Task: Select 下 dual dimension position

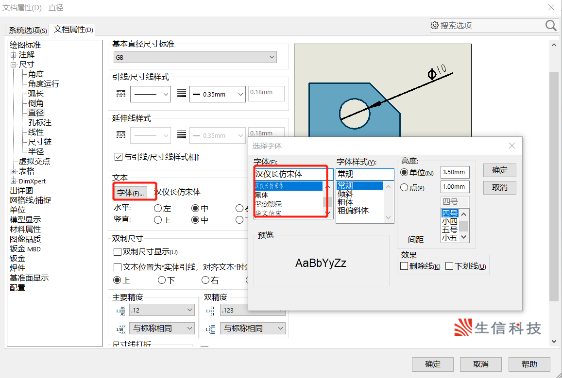Action: 162,280
